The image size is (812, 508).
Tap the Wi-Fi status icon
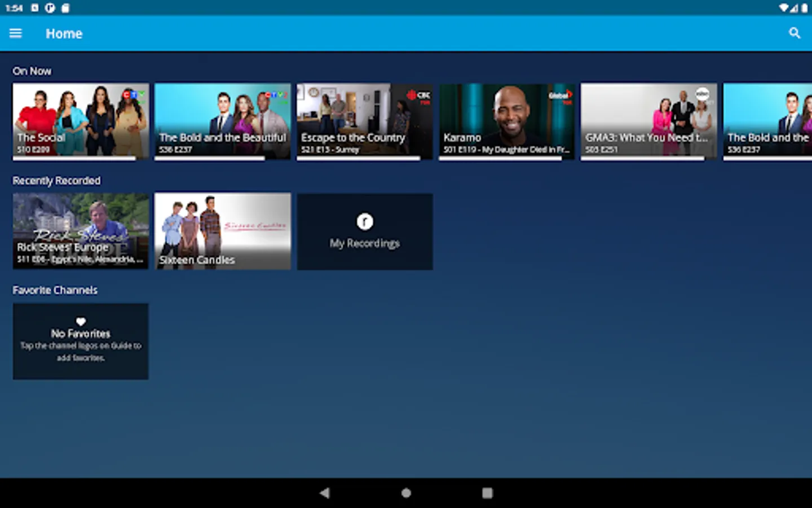click(783, 8)
